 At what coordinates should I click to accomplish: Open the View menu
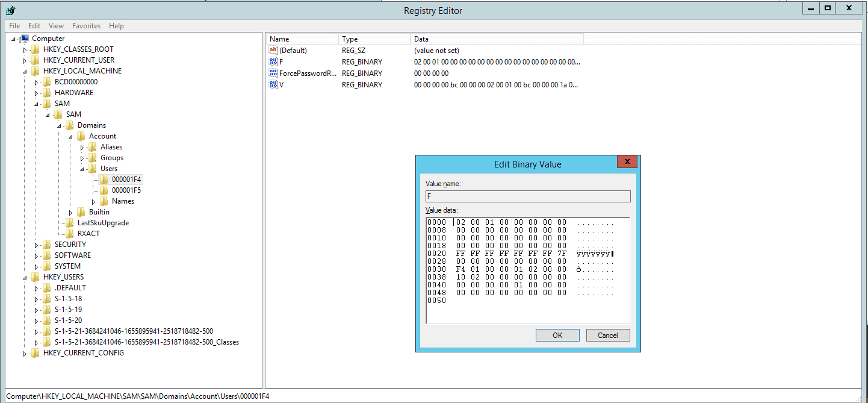[x=56, y=25]
